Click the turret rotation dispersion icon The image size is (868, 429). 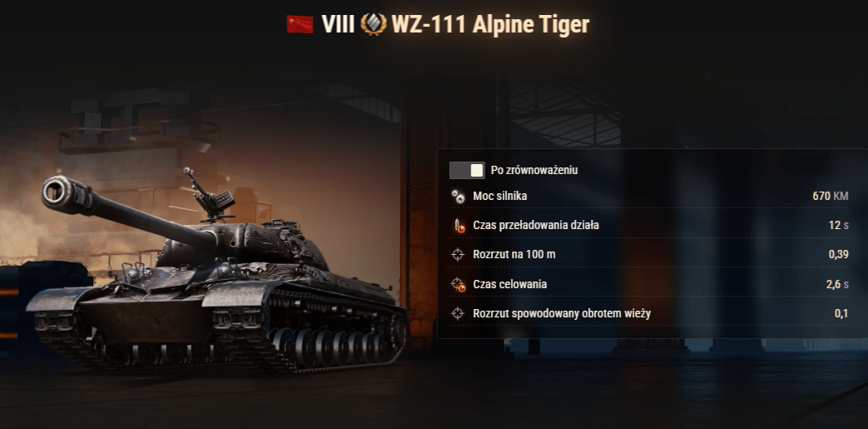[457, 314]
